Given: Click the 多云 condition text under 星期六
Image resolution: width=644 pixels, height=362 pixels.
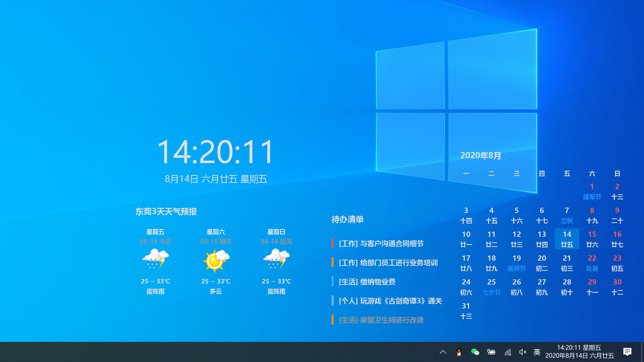Looking at the screenshot, I should [x=216, y=291].
